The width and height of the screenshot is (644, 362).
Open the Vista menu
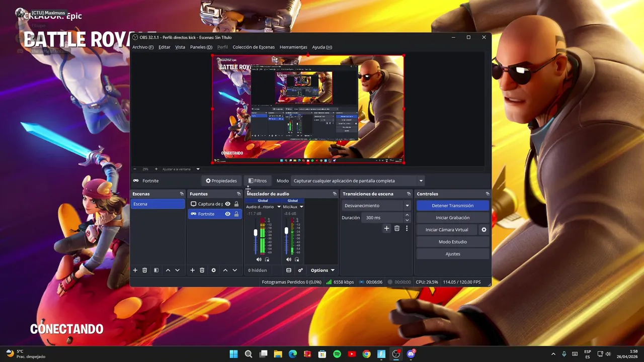[180, 47]
